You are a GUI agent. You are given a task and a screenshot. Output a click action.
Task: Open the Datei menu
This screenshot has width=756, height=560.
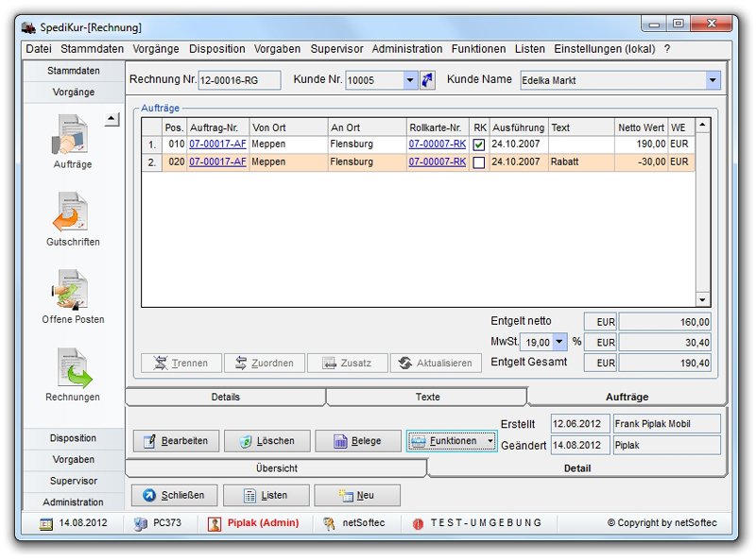(39, 49)
